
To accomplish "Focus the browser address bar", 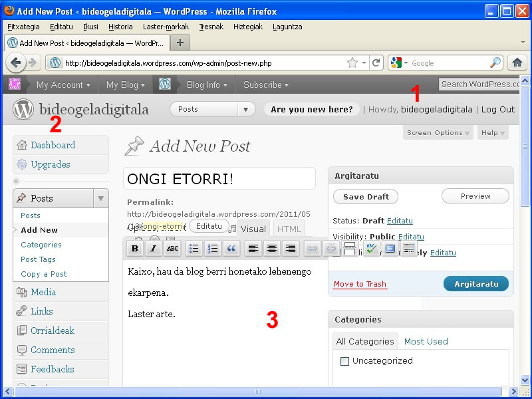I will 203,63.
